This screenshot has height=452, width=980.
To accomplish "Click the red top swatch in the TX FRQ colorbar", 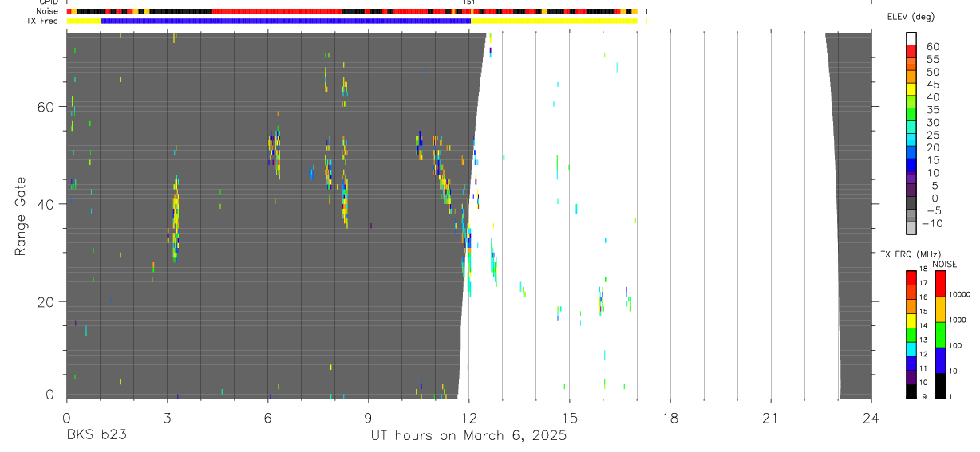I will click(911, 278).
